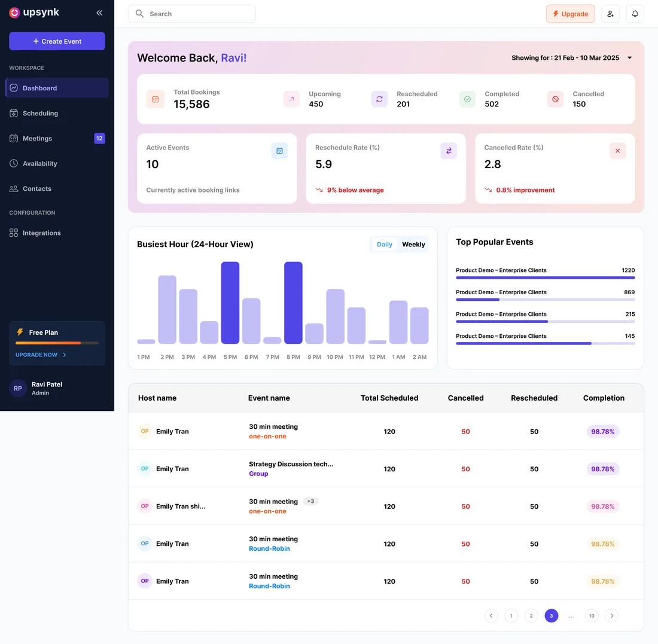This screenshot has height=644, width=658.
Task: Click the Group event type label
Action: (x=258, y=474)
